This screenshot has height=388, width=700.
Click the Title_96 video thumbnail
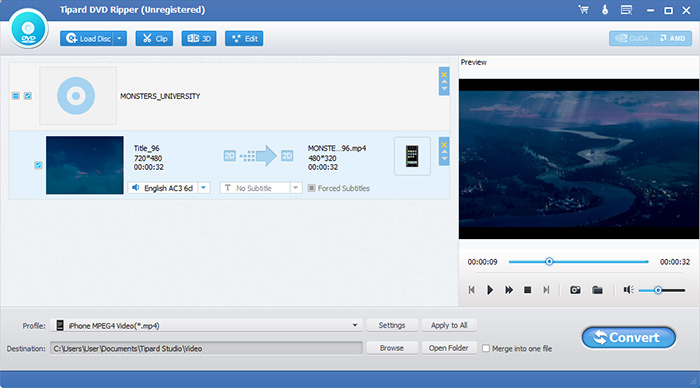(85, 165)
